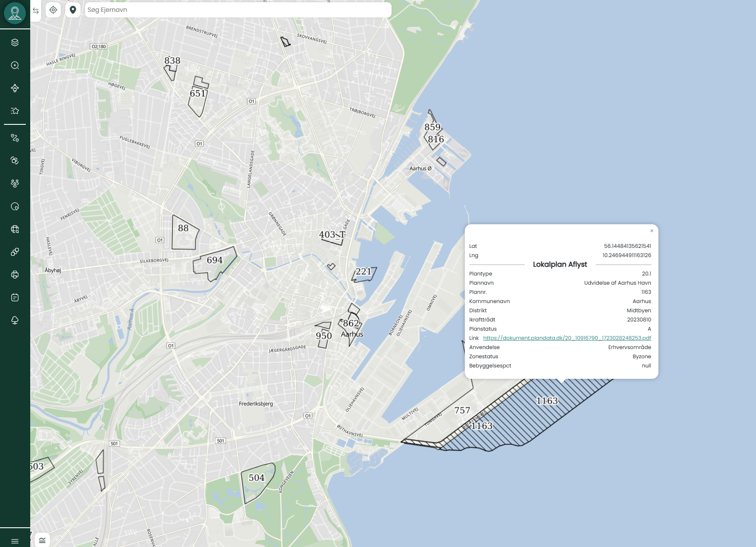This screenshot has height=547, width=756.
Task: Click the globe search icon in sidebar
Action: 15,229
